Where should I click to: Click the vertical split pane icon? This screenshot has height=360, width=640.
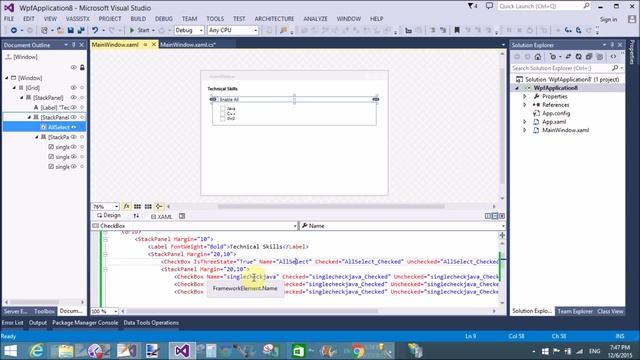(x=488, y=216)
